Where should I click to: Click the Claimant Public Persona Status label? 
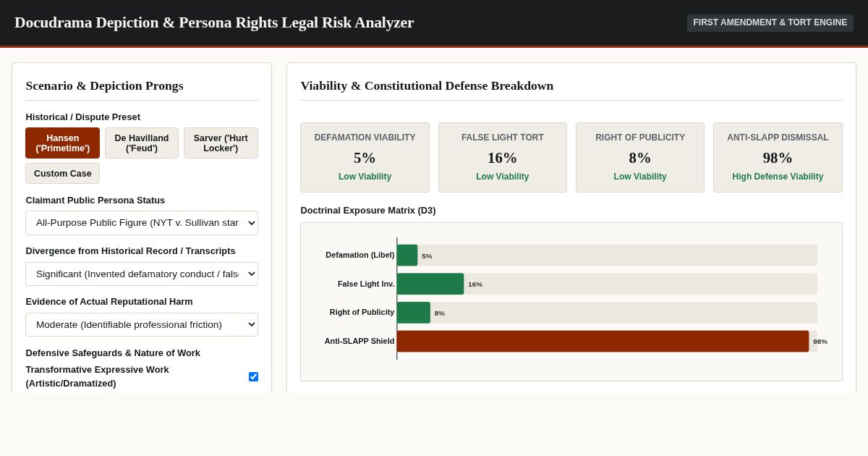point(95,200)
